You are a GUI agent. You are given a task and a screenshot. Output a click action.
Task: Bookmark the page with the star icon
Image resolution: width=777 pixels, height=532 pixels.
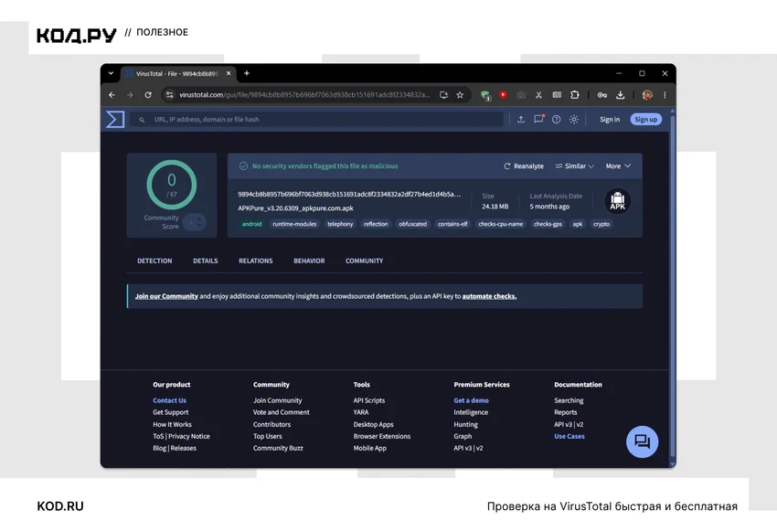click(460, 95)
